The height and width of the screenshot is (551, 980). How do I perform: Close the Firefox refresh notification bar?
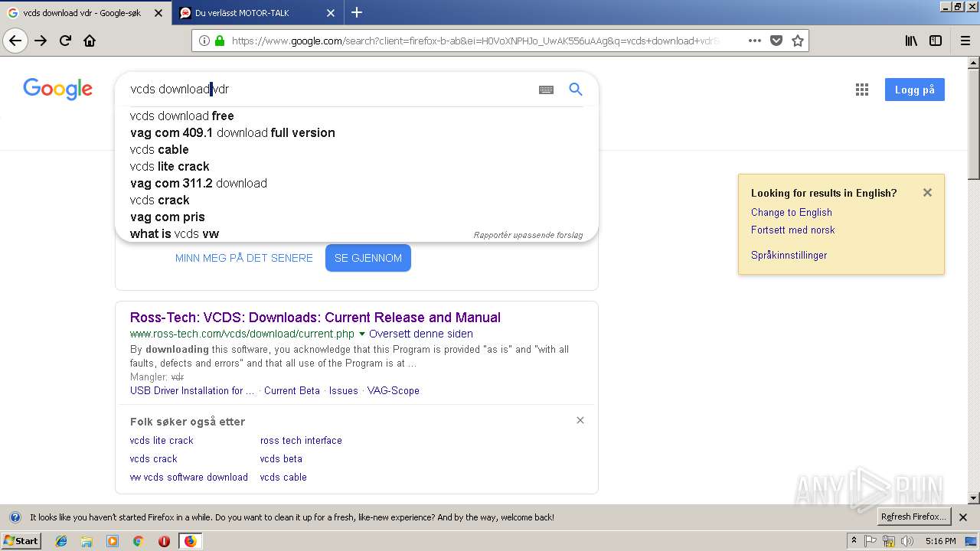click(963, 517)
